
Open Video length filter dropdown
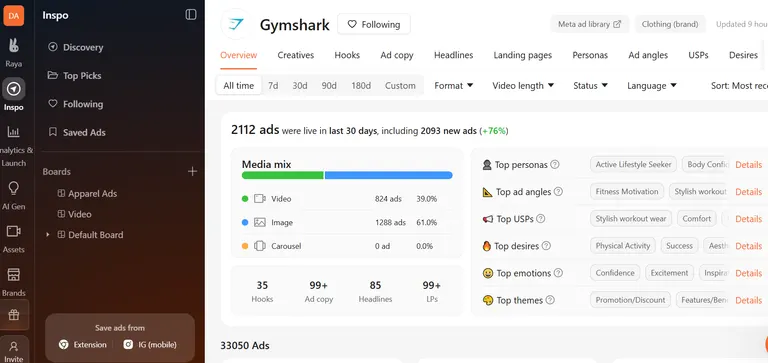click(x=523, y=85)
